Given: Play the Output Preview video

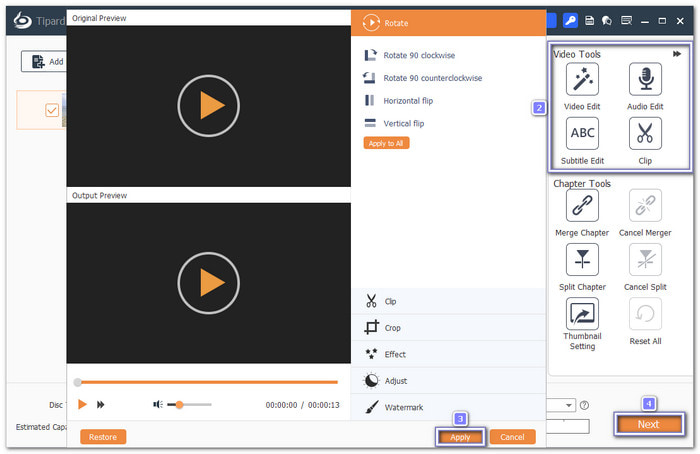Looking at the screenshot, I should pos(208,283).
